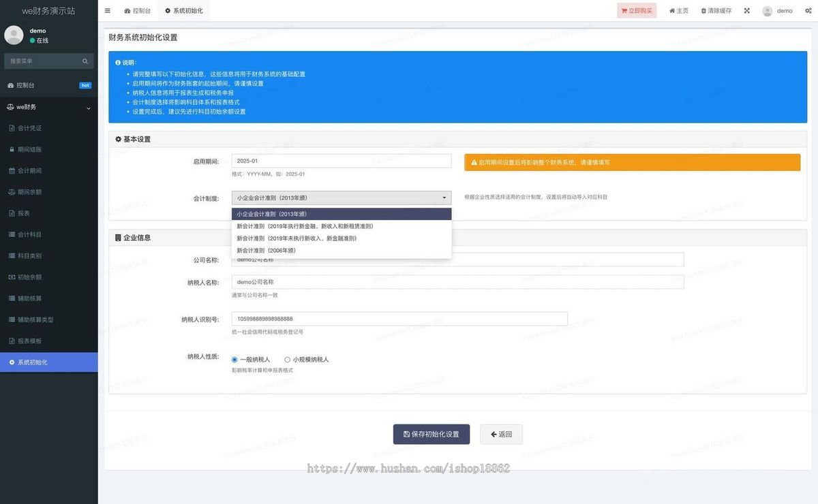Select the 一般纳税人 taxpayer option
Viewport: 818px width, 504px height.
(234, 360)
